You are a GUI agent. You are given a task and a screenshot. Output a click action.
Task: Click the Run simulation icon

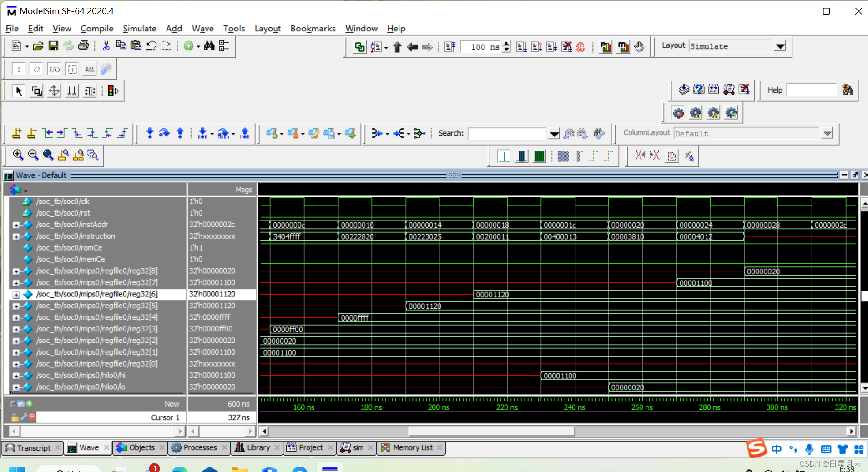click(521, 47)
